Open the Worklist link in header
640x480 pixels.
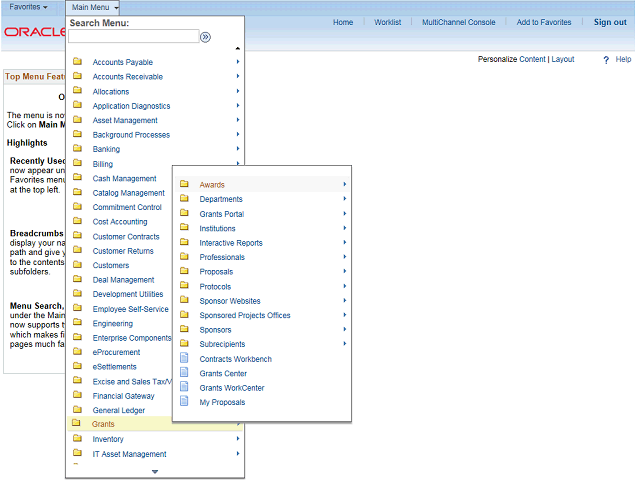(388, 22)
